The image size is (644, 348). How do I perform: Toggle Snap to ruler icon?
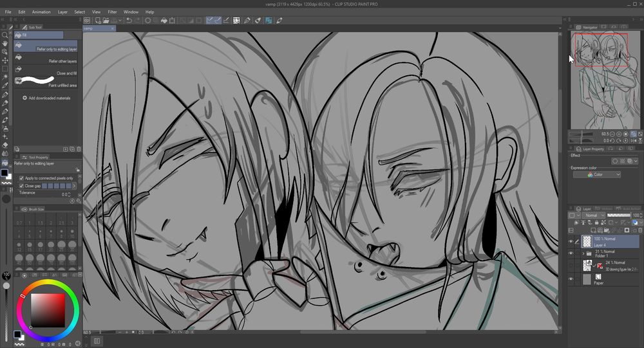tap(210, 20)
